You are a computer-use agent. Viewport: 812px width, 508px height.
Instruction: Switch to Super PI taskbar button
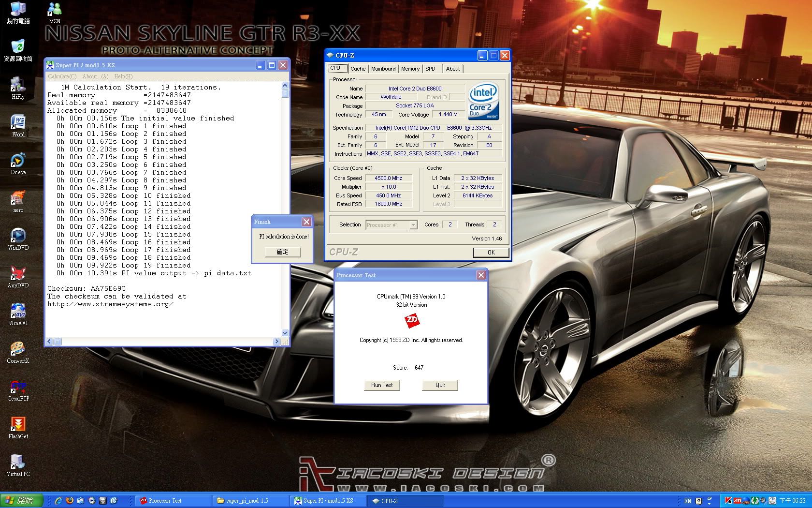pyautogui.click(x=328, y=501)
